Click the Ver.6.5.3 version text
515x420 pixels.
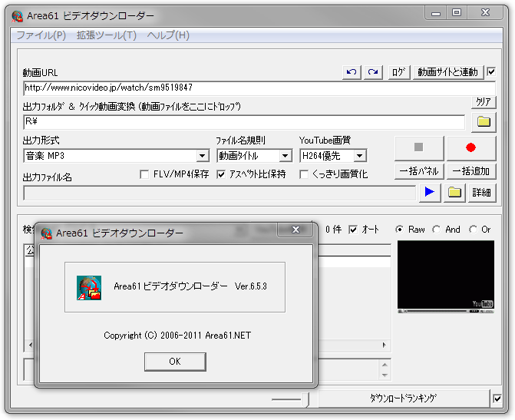tap(251, 286)
